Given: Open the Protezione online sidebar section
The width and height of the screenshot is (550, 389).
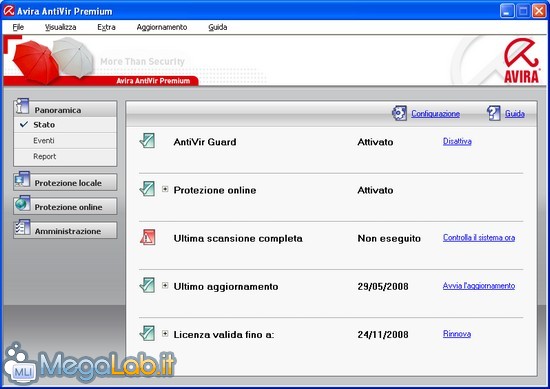Looking at the screenshot, I should click(x=65, y=206).
